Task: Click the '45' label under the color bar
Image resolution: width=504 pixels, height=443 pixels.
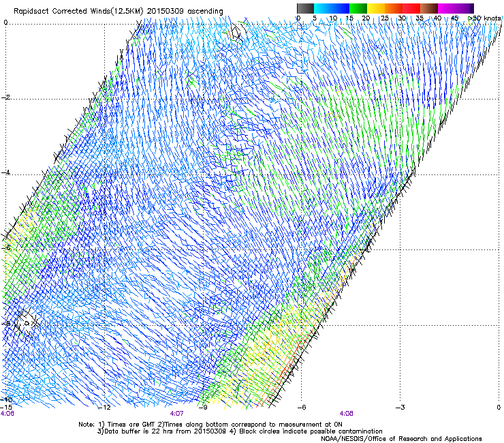Action: 454,18
